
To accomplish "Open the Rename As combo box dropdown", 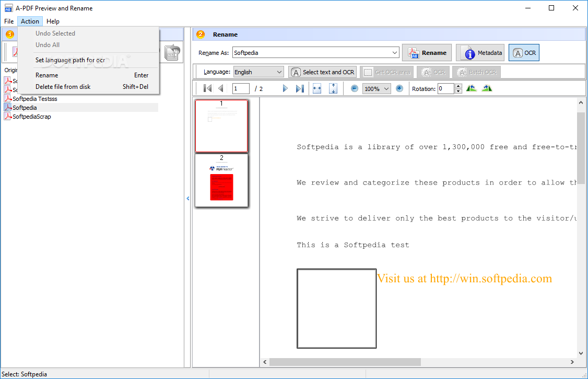I will point(395,52).
